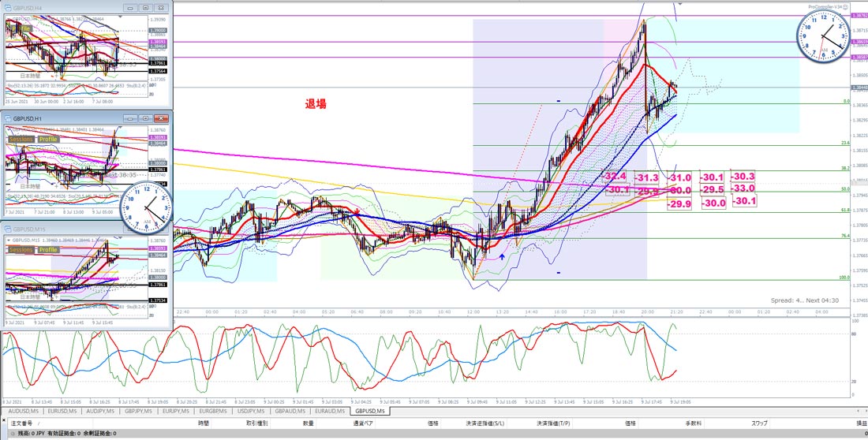Click the 損益 column header
The height and width of the screenshot is (440, 868).
(861, 423)
